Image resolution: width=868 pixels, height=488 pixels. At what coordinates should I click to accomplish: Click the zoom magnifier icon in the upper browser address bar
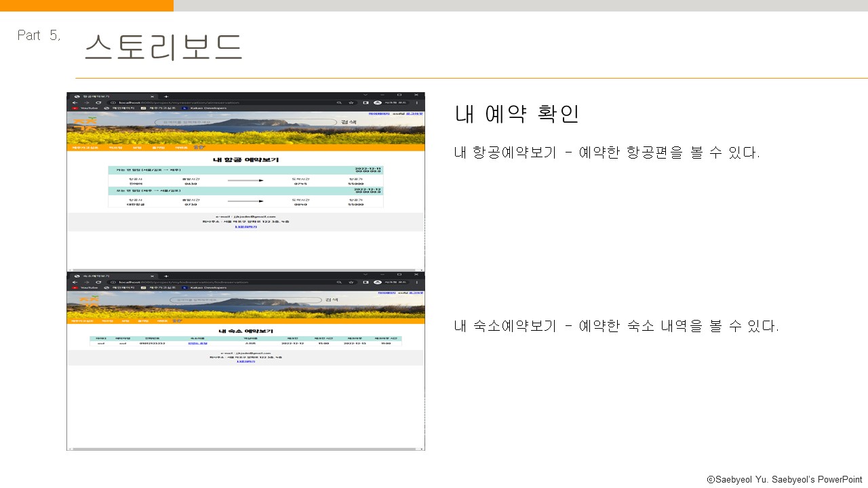point(339,102)
